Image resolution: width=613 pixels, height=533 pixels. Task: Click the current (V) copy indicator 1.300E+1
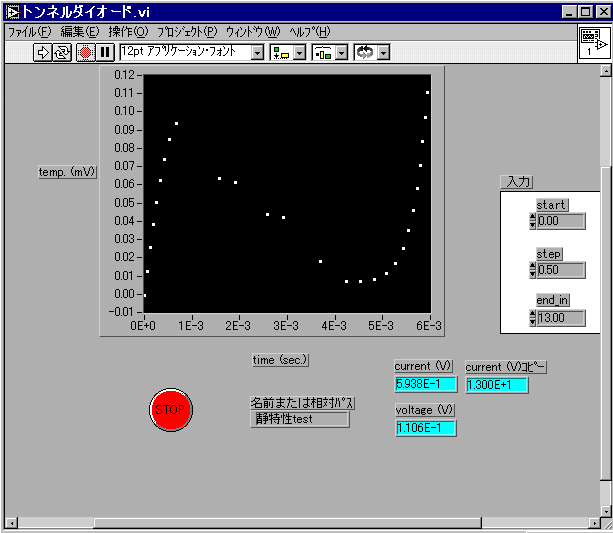(497, 385)
